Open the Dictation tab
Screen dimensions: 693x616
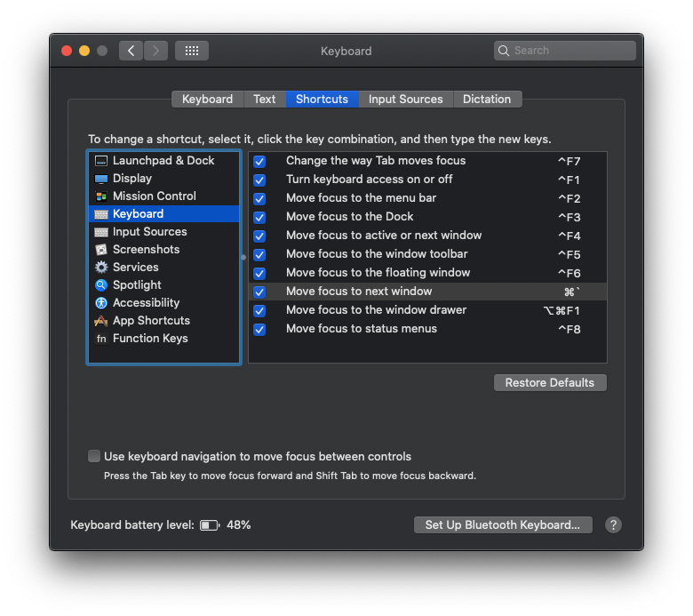pyautogui.click(x=487, y=99)
